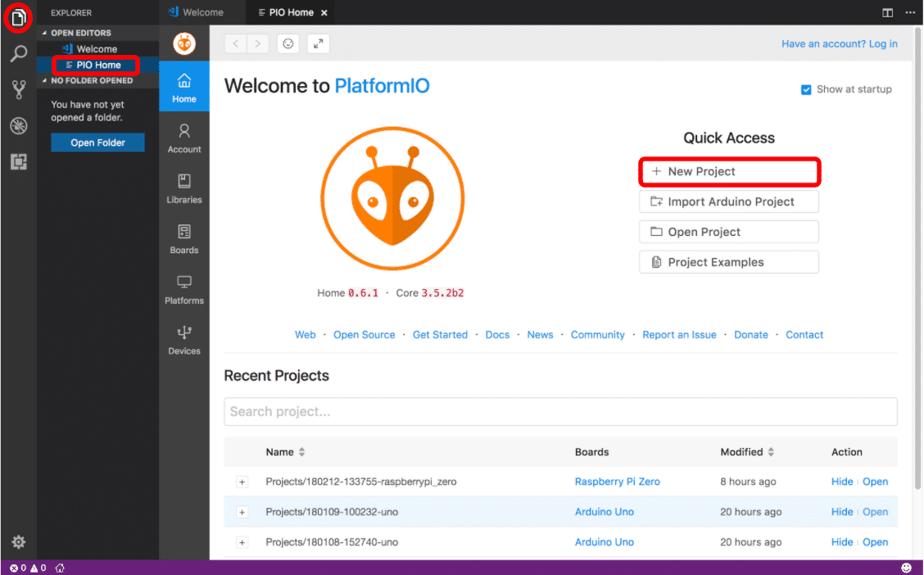924x575 pixels.
Task: Expand the raspberrypi_zero project row
Action: point(242,482)
